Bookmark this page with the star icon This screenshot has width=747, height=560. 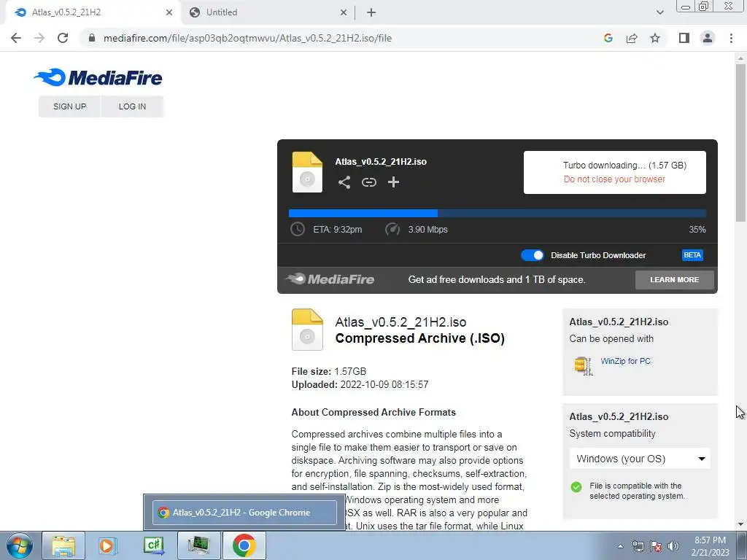(x=655, y=38)
